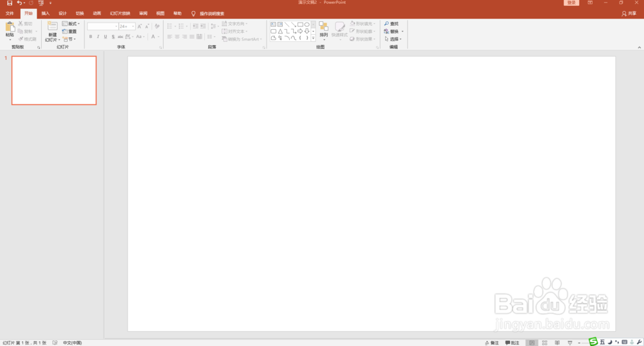Click the Redo icon in quick access toolbar
644x346 pixels.
click(31, 3)
